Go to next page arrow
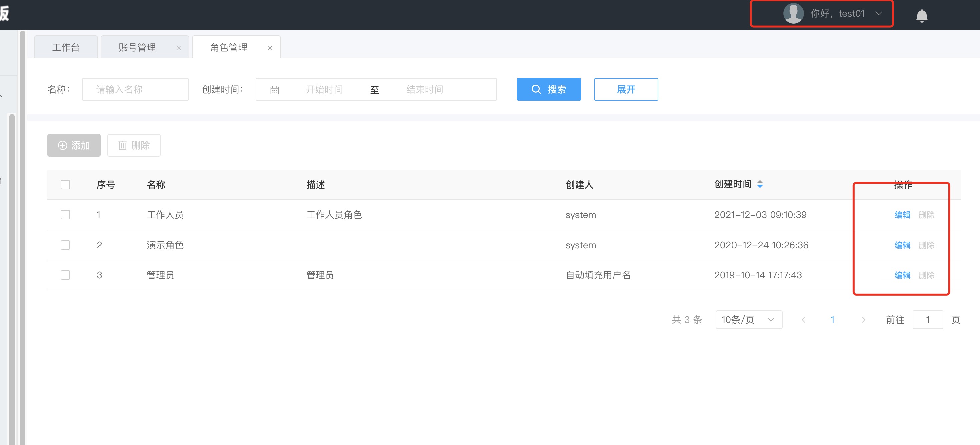980x445 pixels. coord(863,320)
